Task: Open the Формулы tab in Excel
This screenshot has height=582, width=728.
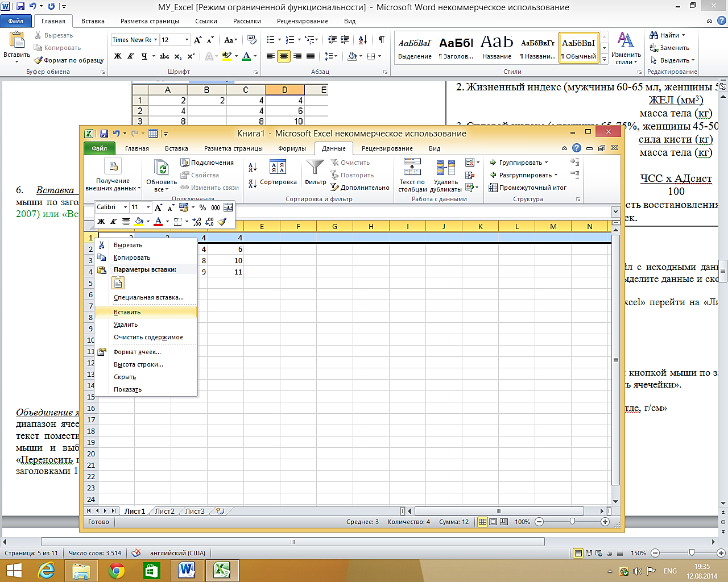Action: 292,148
